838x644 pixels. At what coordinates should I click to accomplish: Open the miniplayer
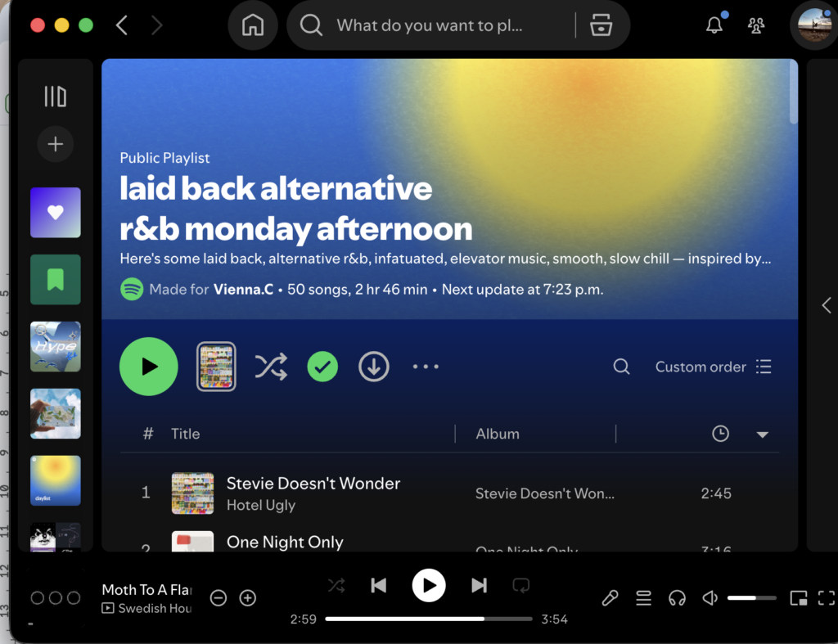click(x=799, y=597)
